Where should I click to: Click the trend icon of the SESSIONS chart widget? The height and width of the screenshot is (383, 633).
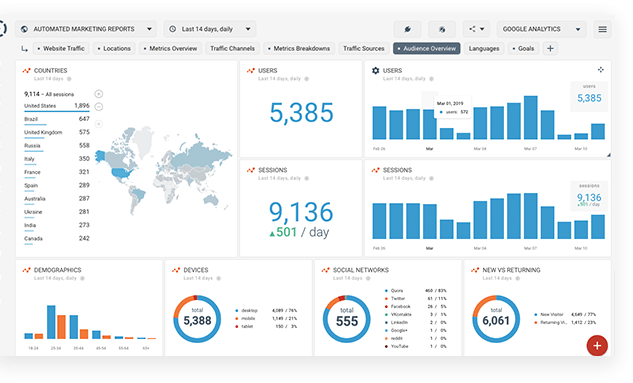pos(375,170)
